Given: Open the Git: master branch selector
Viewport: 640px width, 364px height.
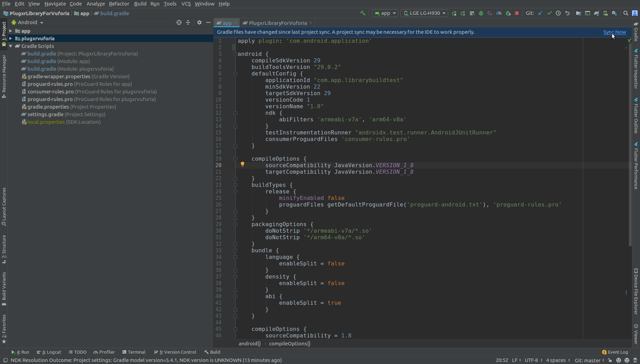Looking at the screenshot, I should (589, 360).
